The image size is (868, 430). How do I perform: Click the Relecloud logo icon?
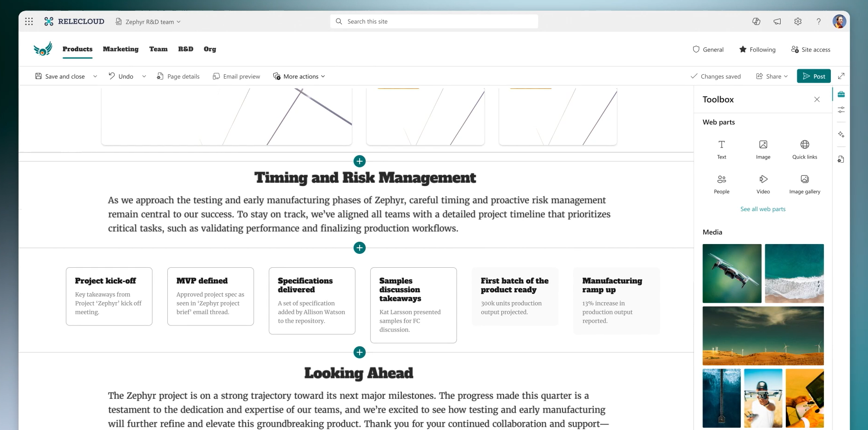[x=49, y=21]
